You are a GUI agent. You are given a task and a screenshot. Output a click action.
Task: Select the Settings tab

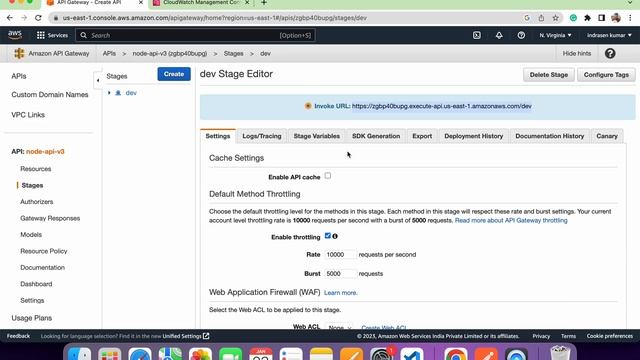coord(218,136)
